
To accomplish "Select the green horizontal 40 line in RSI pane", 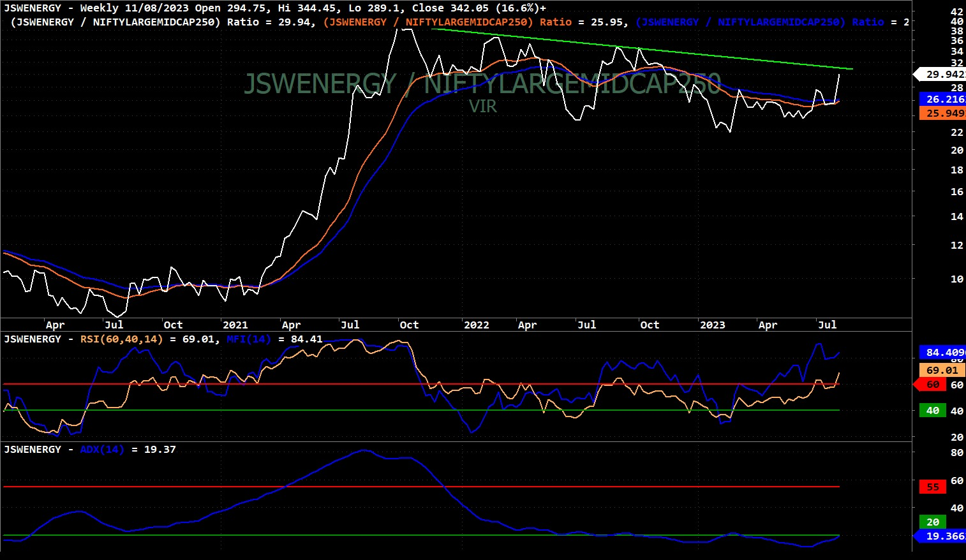I will tap(421, 410).
